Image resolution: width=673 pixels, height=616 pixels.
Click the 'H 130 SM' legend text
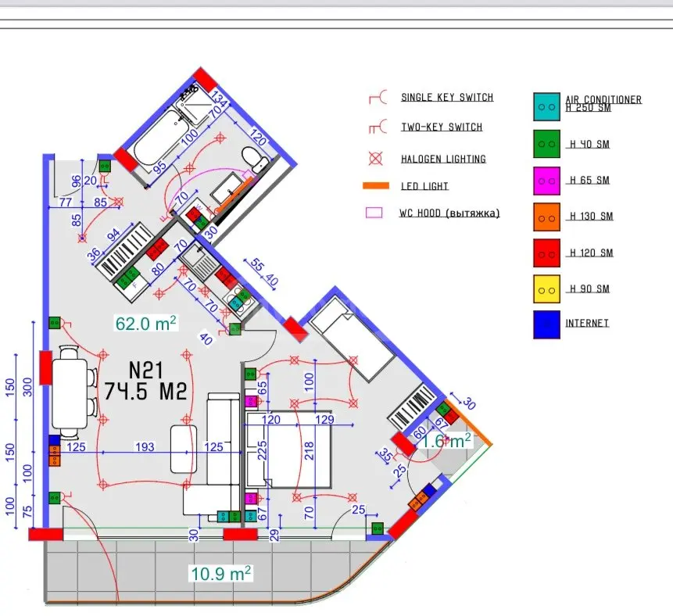pos(591,217)
